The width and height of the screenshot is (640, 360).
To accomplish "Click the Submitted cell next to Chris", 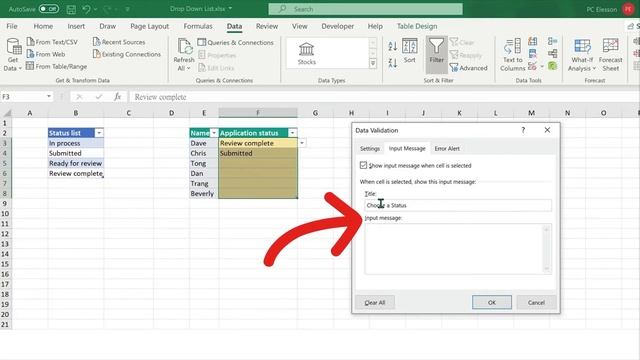I will pos(258,153).
